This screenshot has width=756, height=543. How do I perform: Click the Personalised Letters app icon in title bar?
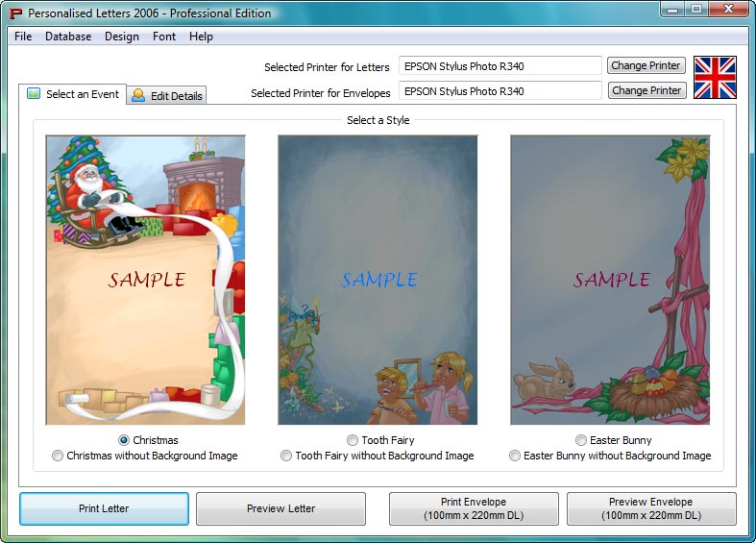15,13
